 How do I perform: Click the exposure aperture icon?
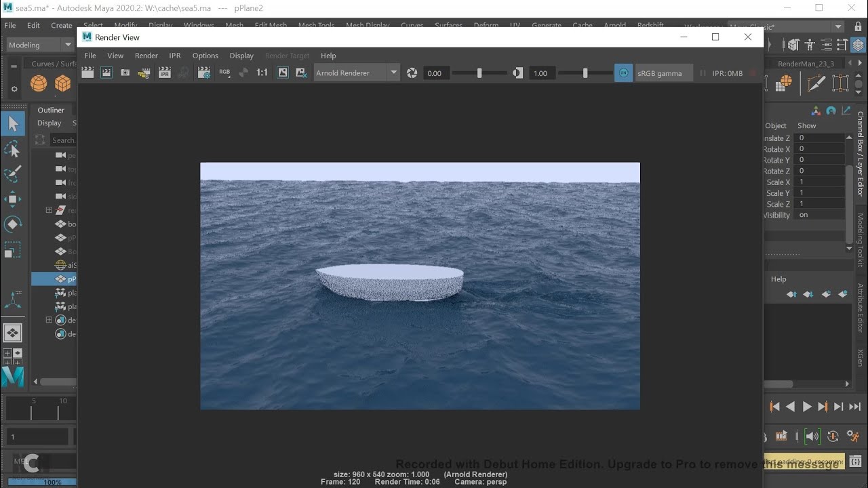coord(412,73)
